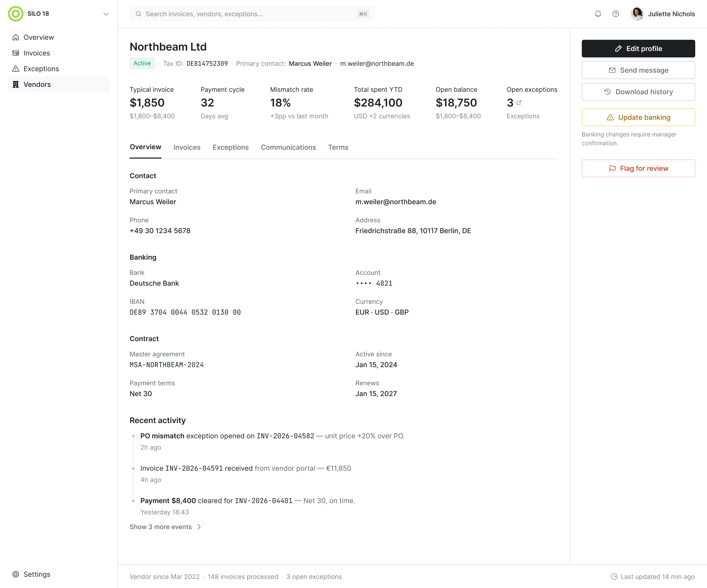
Task: Focus the search invoices, vendors field
Action: pos(252,14)
